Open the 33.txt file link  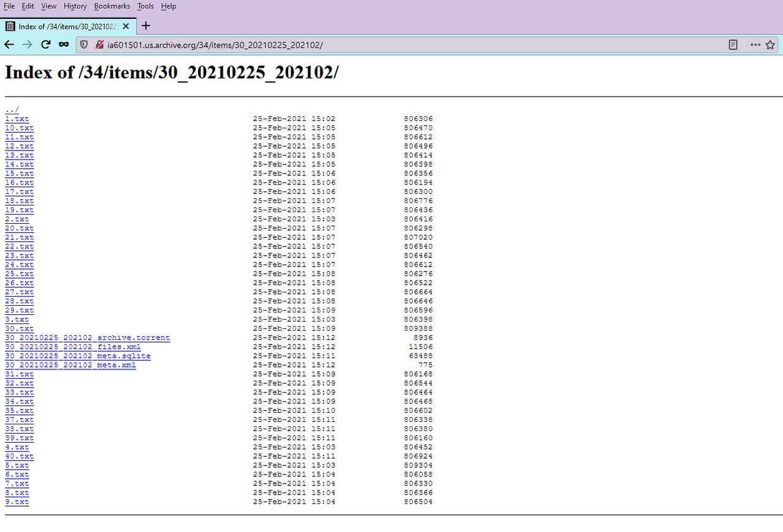19,393
